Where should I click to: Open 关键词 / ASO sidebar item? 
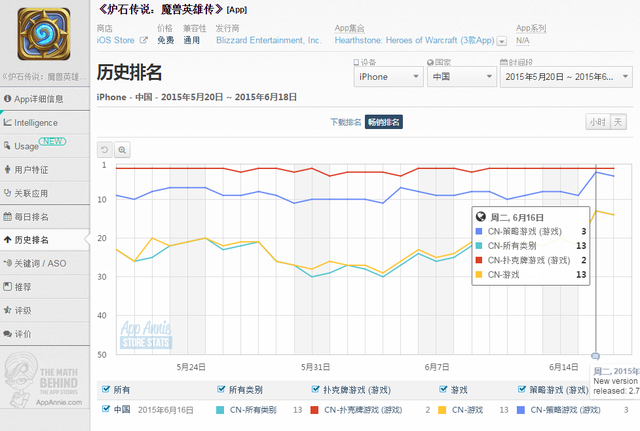(x=44, y=264)
